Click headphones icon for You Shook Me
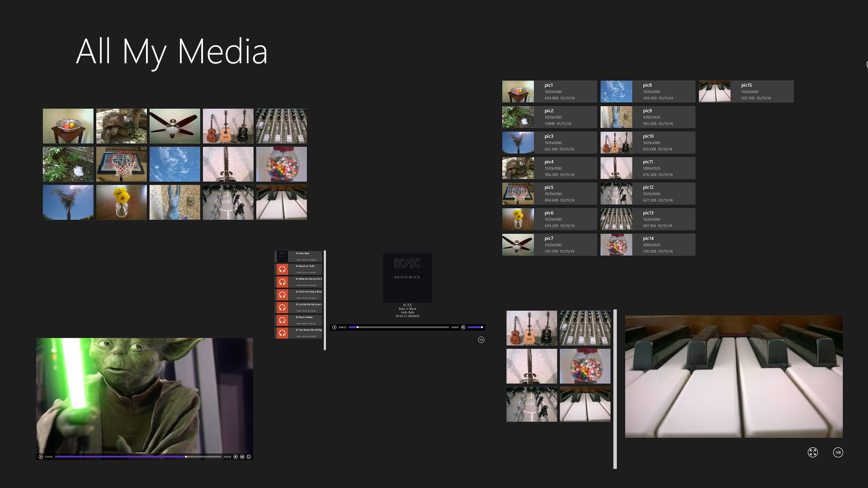The image size is (868, 488). (x=282, y=333)
